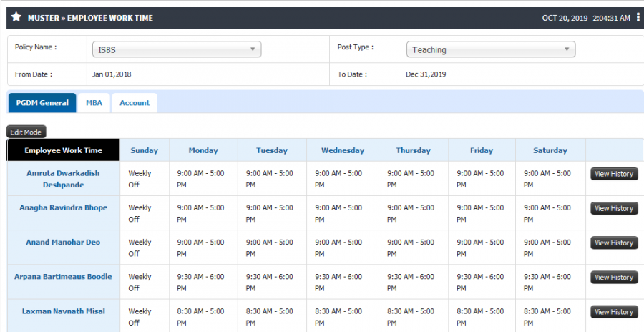This screenshot has height=332, width=644.
Task: Open employee Laxman Navnath Misal
Action: pos(63,311)
